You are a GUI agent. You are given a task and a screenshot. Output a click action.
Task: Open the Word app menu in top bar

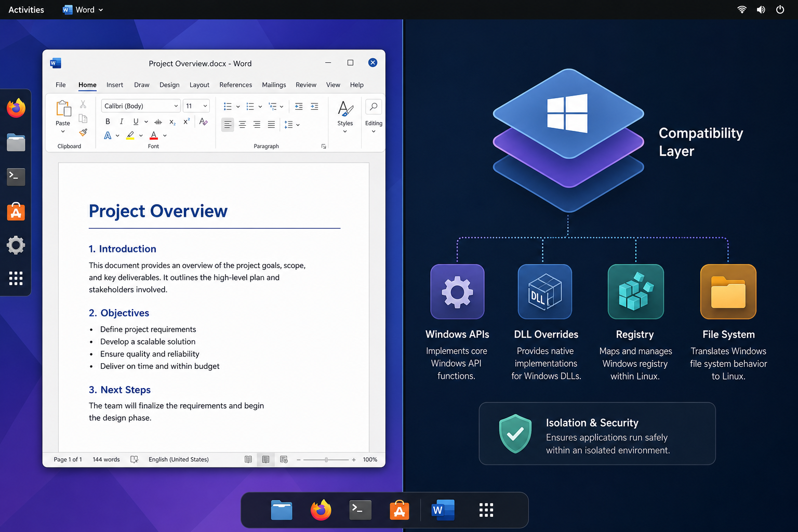click(83, 9)
